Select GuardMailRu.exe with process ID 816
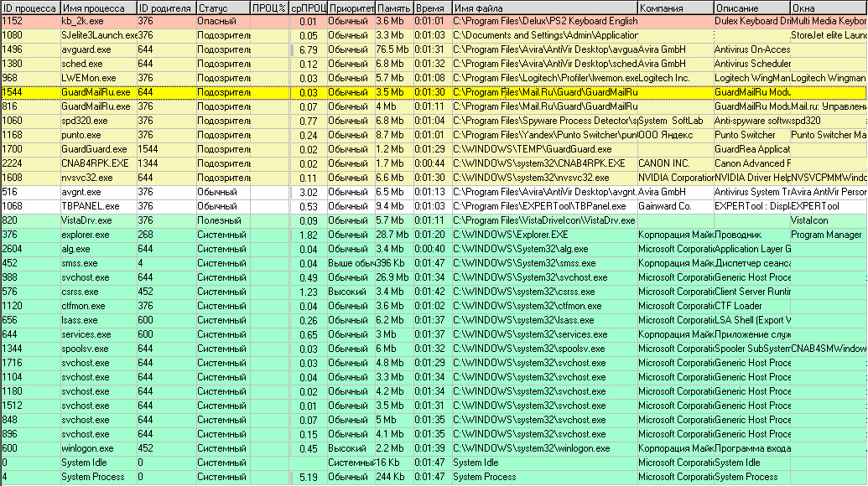This screenshot has height=486, width=868. (96, 106)
